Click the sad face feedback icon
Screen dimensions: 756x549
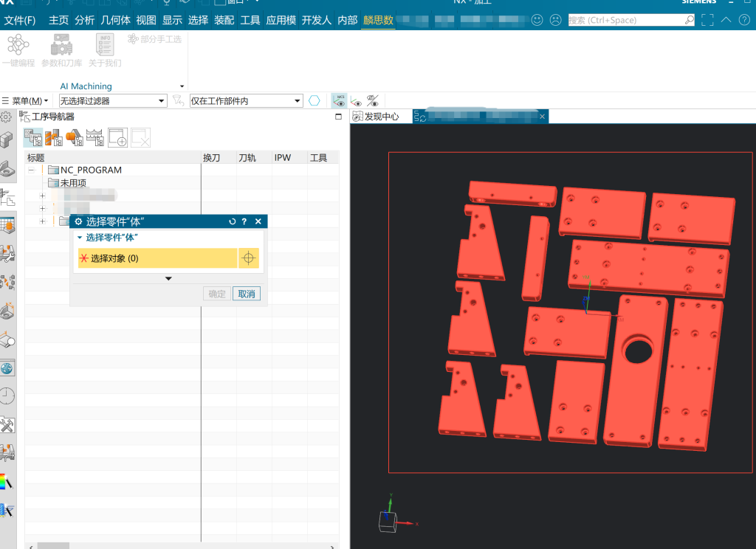555,20
